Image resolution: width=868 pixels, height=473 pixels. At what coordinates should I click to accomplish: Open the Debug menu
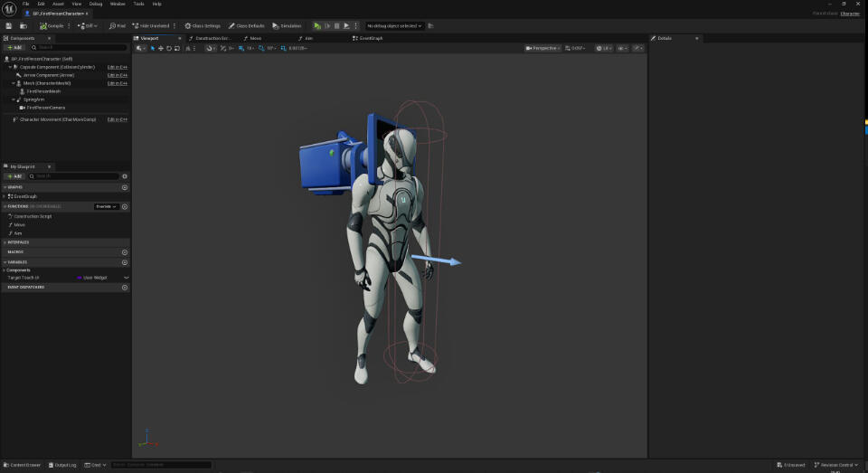click(96, 4)
